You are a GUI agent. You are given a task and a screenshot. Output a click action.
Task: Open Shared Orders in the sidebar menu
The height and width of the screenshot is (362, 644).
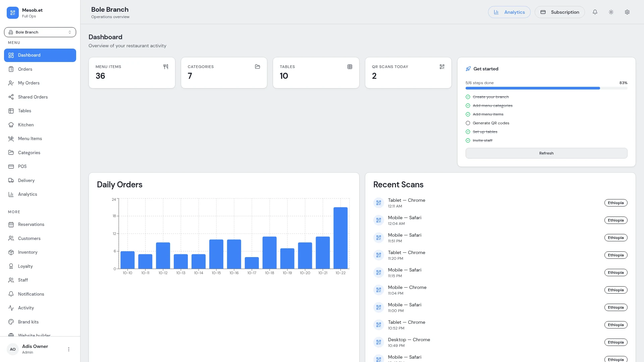(x=40, y=97)
